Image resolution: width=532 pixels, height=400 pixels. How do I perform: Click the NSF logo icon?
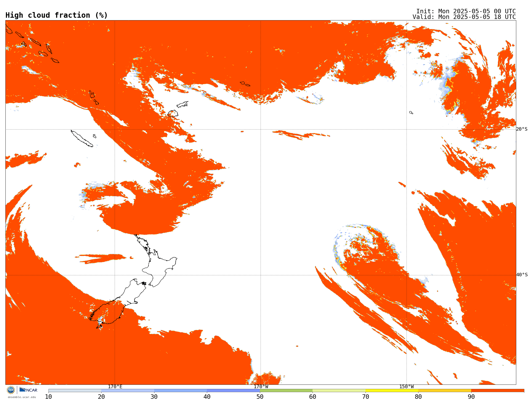11,390
